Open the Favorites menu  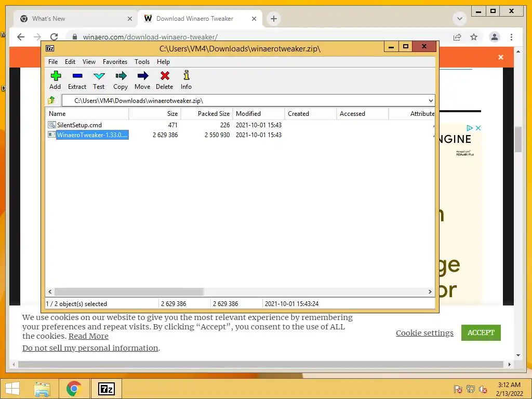point(115,62)
